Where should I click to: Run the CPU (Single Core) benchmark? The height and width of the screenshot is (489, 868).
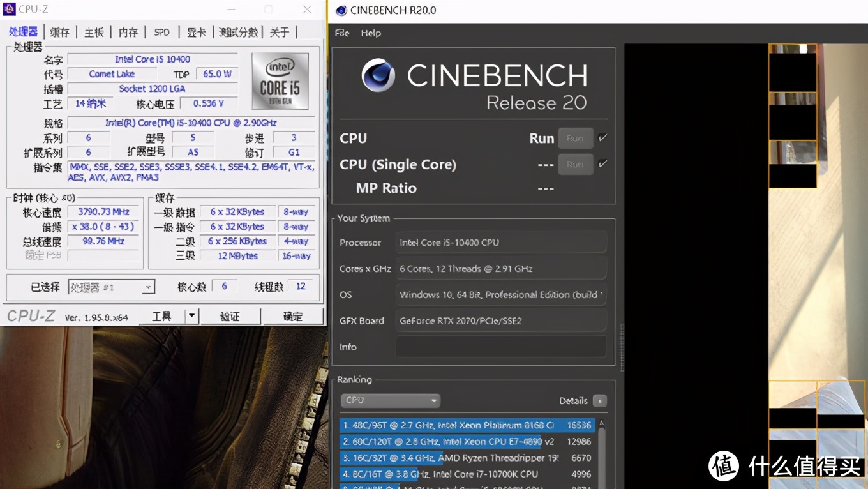click(575, 164)
